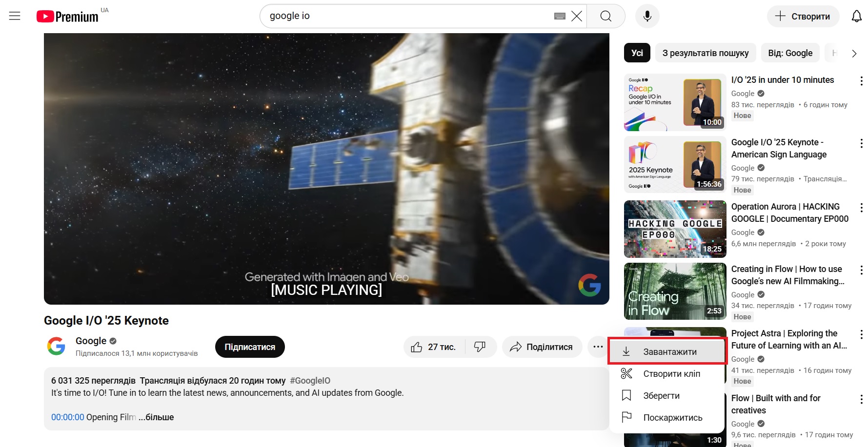
Task: Dislike the video with the thumbs-down button
Action: [481, 347]
